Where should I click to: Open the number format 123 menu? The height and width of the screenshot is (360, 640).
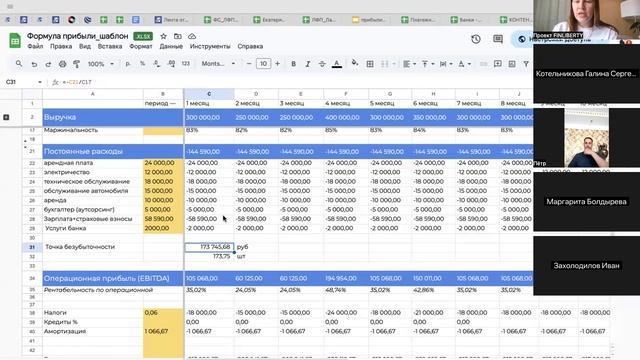186,64
